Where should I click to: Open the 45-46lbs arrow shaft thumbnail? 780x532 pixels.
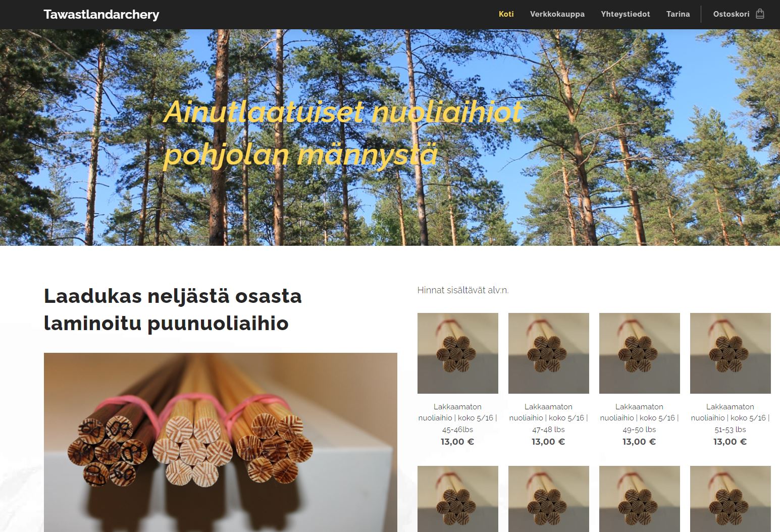point(458,353)
